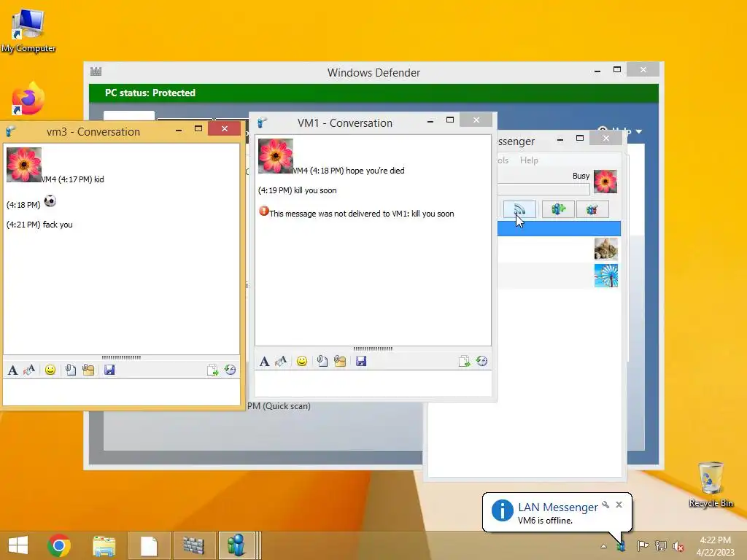Screen dimensions: 747x560
Task: Click the muted volume tray icon
Action: coord(678,546)
